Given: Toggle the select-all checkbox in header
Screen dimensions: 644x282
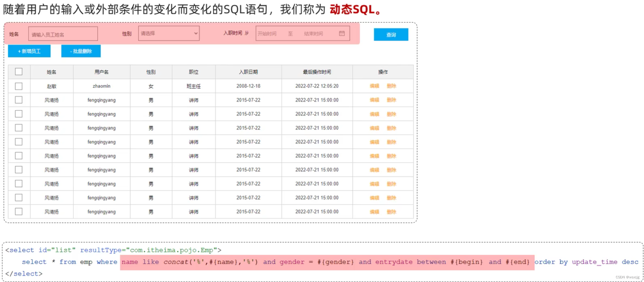Looking at the screenshot, I should tap(19, 72).
